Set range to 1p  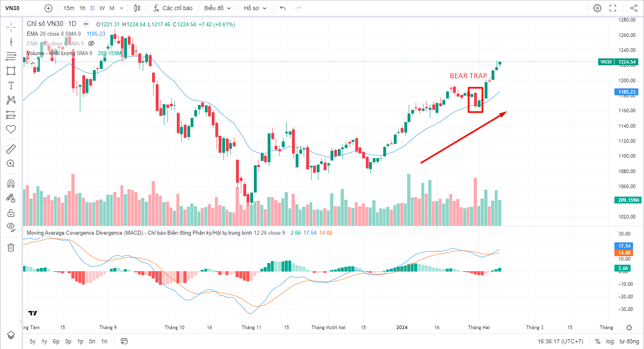pos(80,341)
